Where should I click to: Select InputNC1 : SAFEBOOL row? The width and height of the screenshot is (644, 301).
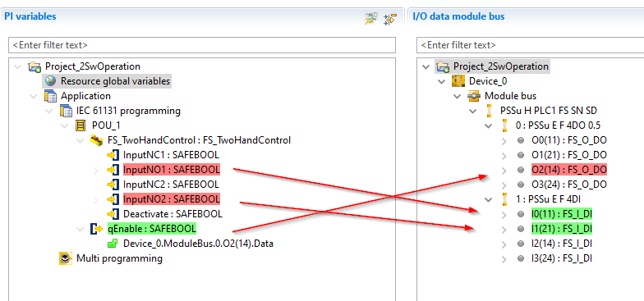171,155
